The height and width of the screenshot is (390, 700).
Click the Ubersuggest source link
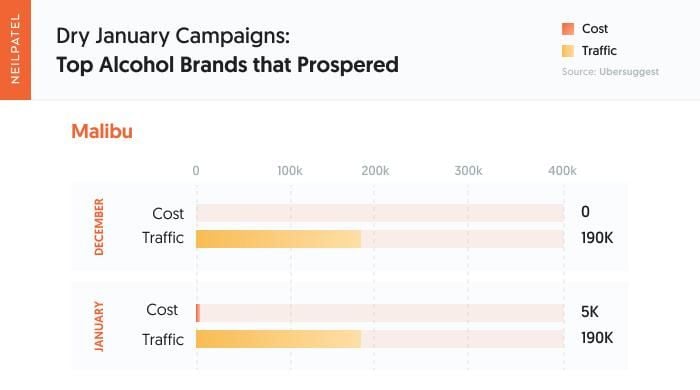[629, 72]
